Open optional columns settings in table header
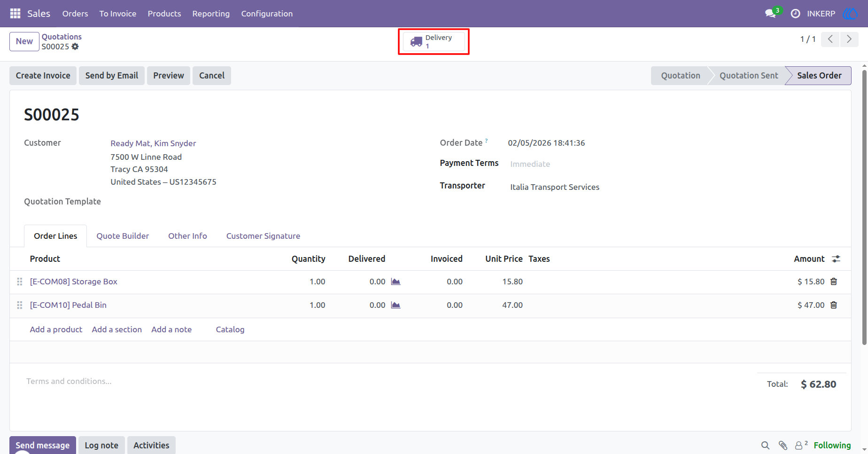Screen dimensions: 868x454 [836, 259]
